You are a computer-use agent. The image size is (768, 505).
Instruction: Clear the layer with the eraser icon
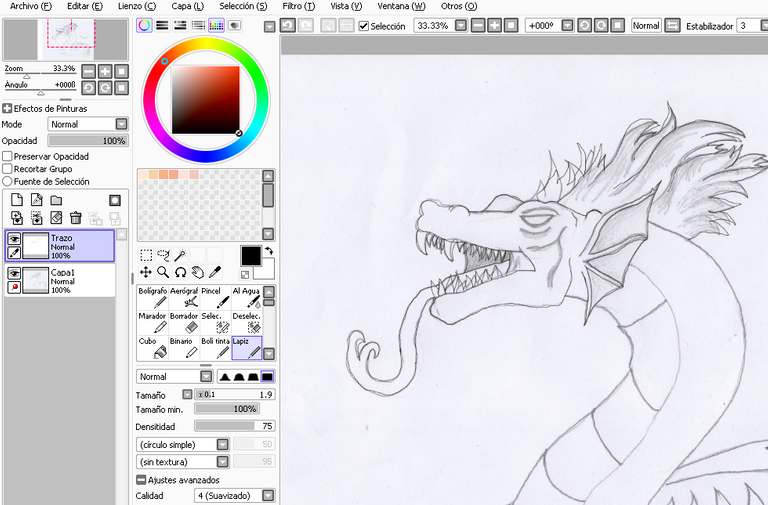[56, 218]
